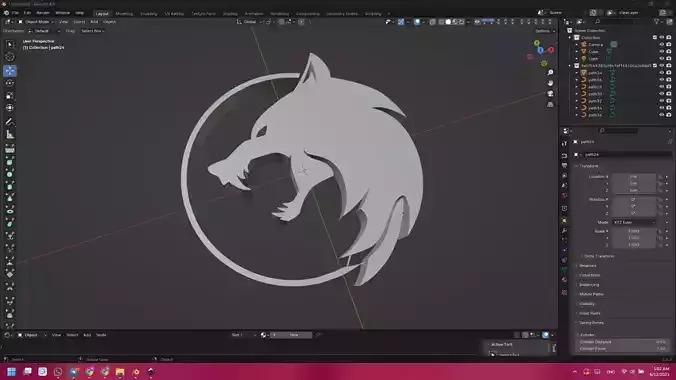
Task: Open the Physics properties tab icon
Action: tap(564, 250)
